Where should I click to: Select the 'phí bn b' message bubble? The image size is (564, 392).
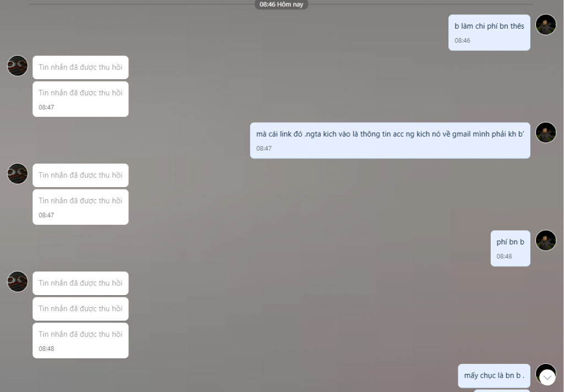coord(510,248)
